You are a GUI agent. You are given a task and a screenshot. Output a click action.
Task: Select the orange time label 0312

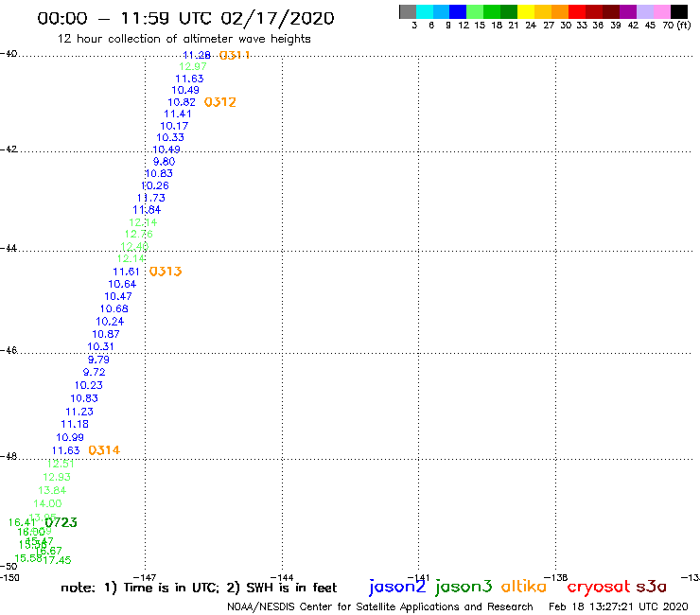pos(219,102)
